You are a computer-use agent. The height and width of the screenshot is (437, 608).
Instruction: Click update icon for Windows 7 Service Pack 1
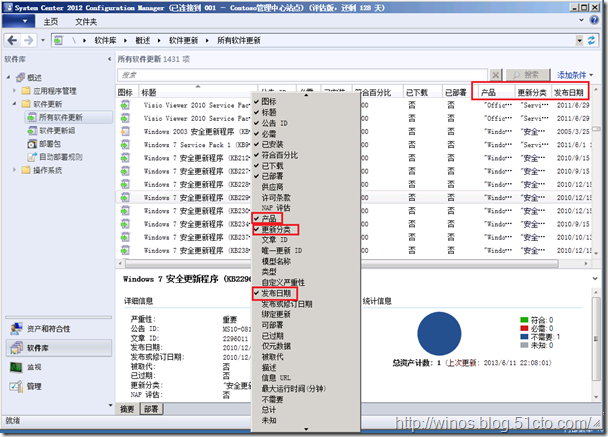click(125, 145)
